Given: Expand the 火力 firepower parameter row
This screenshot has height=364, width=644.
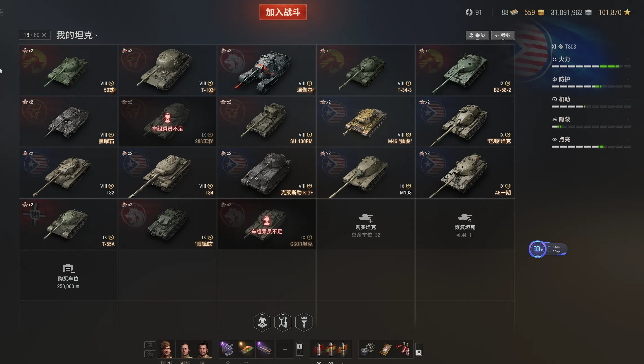Looking at the screenshot, I should [591, 62].
